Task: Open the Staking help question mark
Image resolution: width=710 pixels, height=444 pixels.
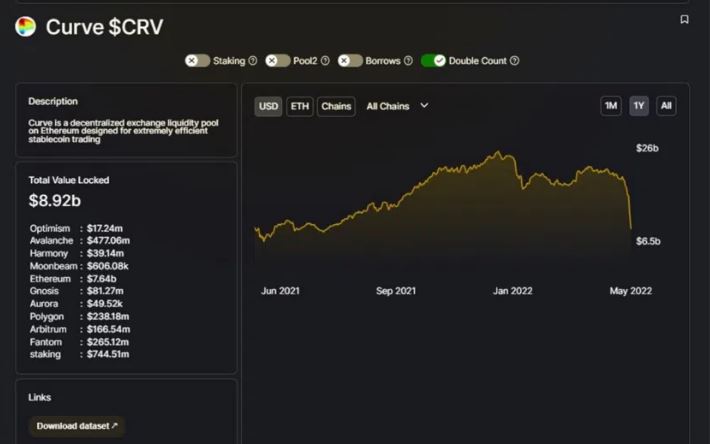Action: coord(253,61)
